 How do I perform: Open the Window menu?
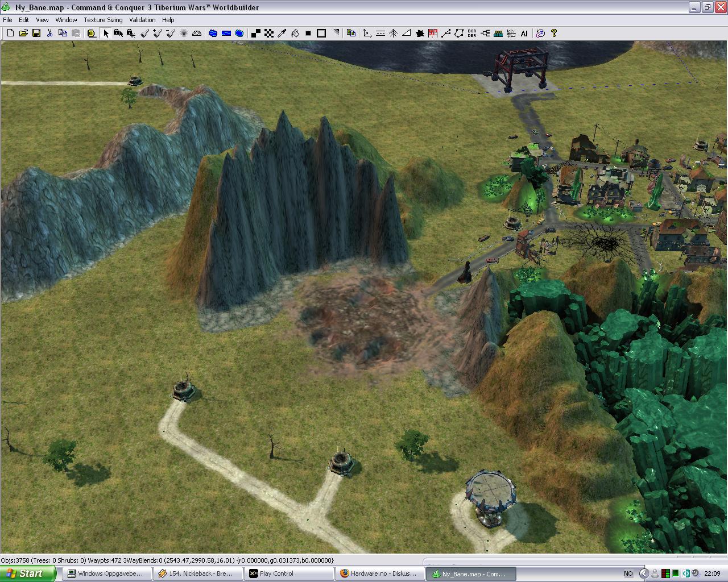tap(66, 19)
